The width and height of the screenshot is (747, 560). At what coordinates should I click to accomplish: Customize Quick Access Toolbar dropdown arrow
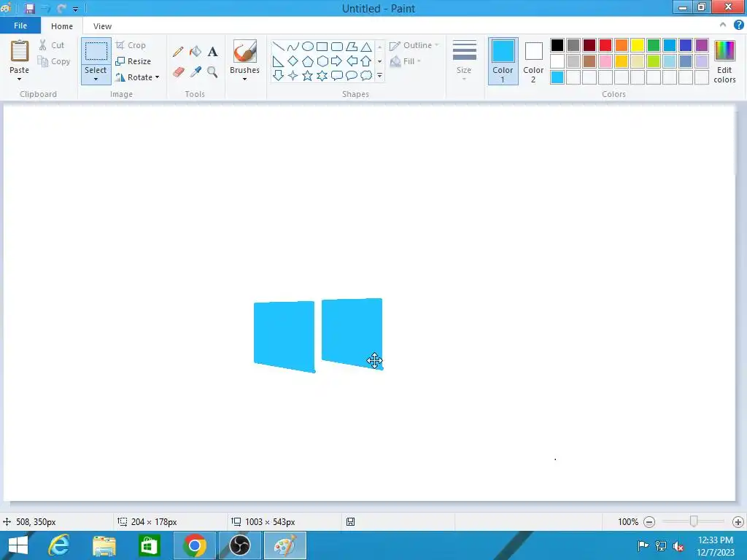coord(75,9)
